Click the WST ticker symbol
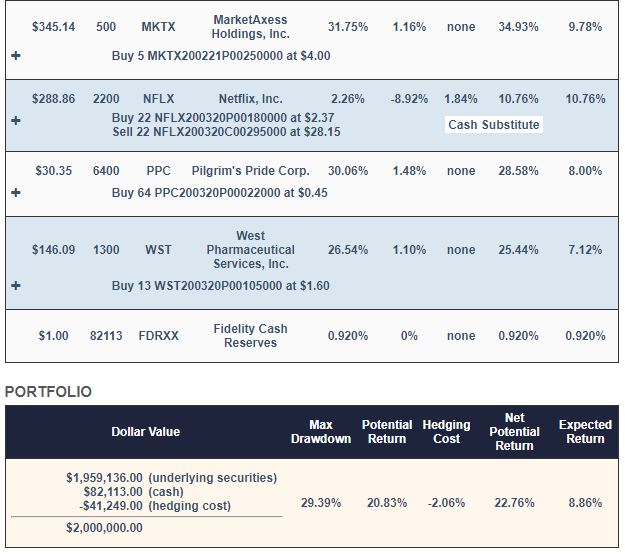This screenshot has width=625, height=554. tap(158, 250)
